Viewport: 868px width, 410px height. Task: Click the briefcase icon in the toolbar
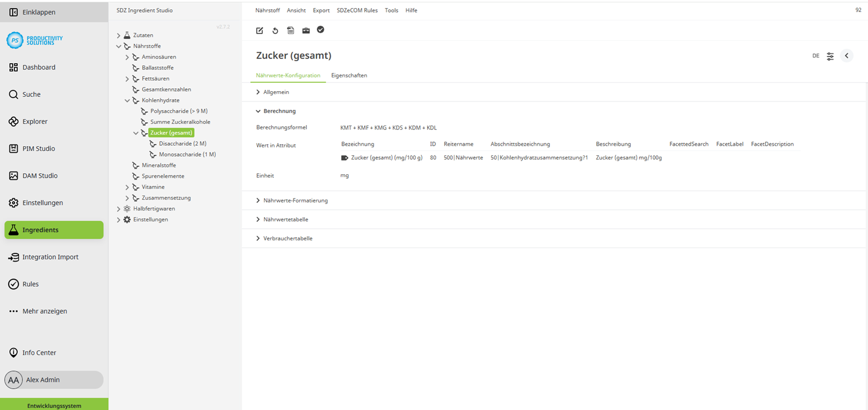305,30
